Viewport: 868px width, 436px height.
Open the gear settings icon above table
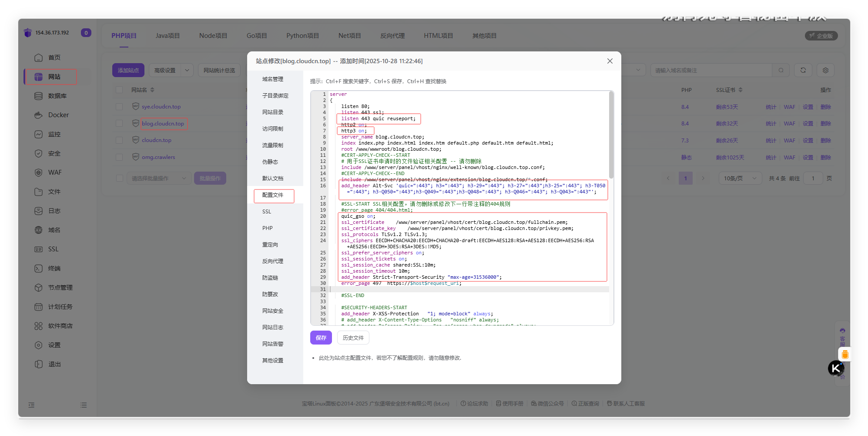(x=825, y=70)
